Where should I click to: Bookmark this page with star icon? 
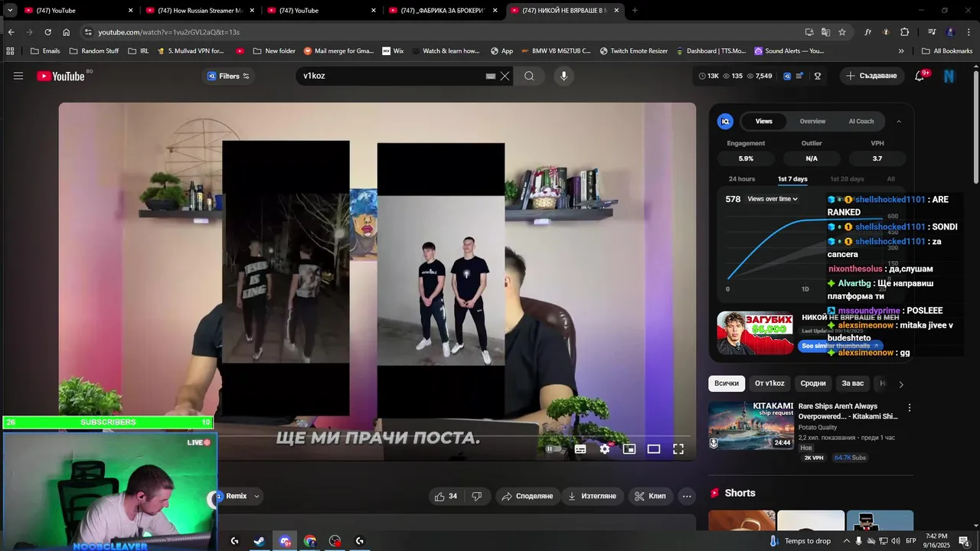tap(842, 32)
